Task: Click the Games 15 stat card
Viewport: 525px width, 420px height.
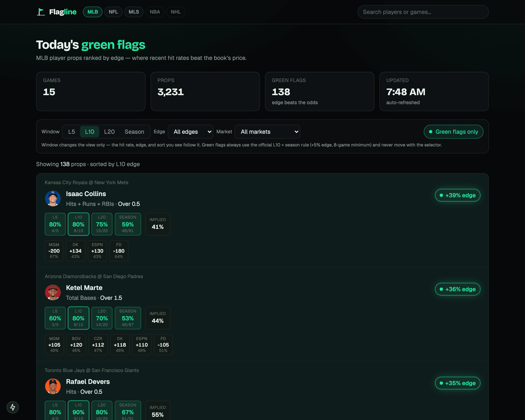Action: click(x=91, y=91)
